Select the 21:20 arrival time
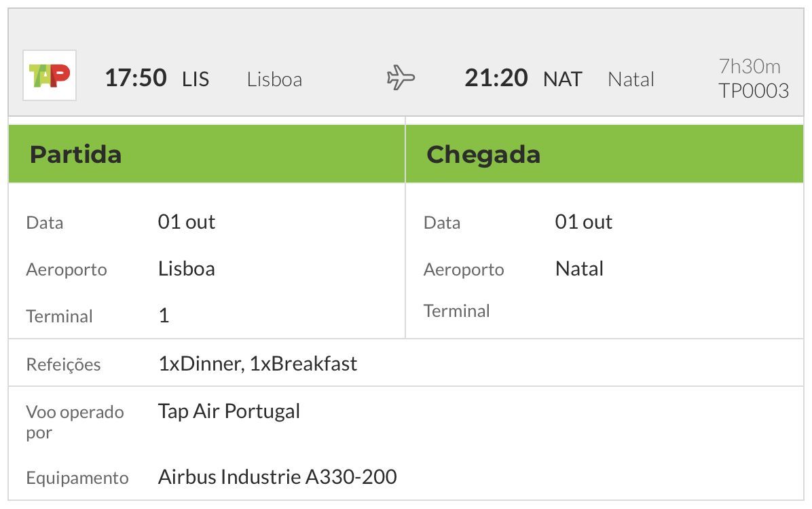The width and height of the screenshot is (812, 509). pos(496,78)
